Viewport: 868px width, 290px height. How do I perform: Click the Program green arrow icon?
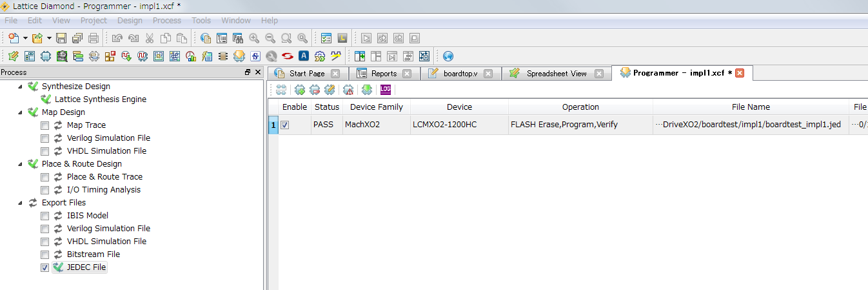point(367,90)
